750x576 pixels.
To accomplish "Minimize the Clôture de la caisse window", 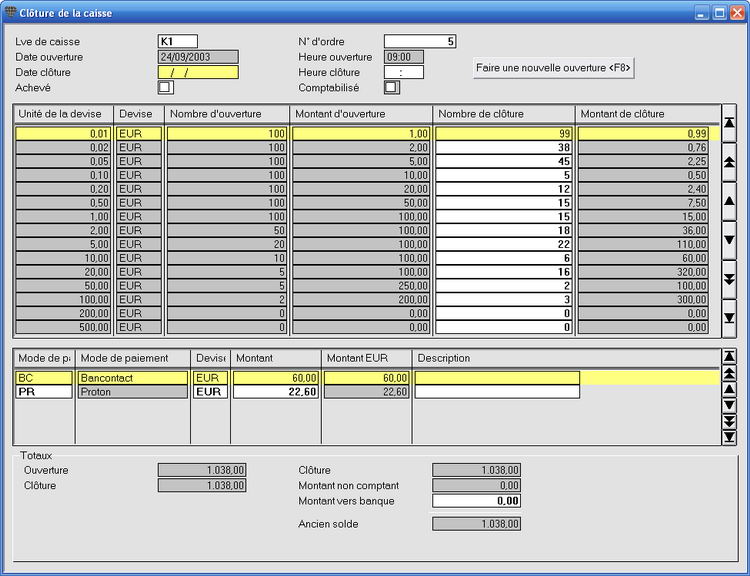I will 702,12.
